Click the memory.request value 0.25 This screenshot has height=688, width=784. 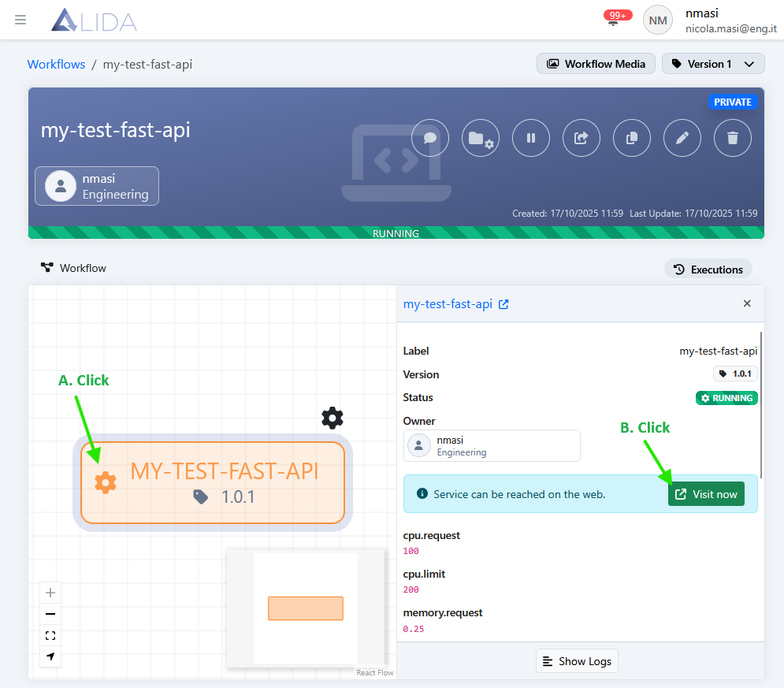pos(414,629)
